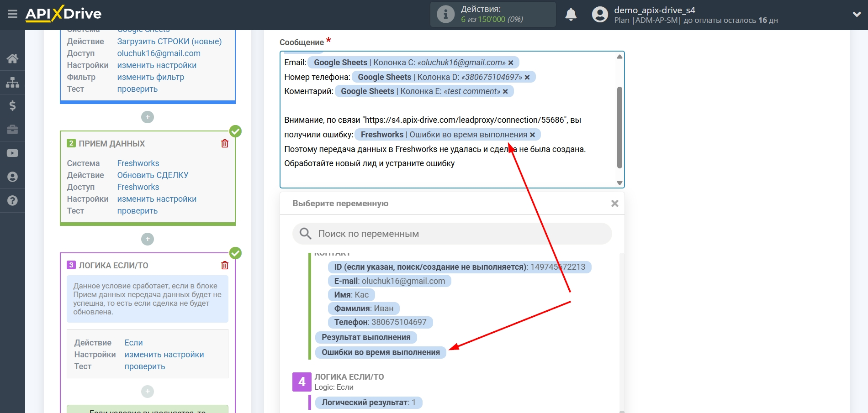Click the notifications bell icon
This screenshot has width=868, height=413.
point(571,15)
